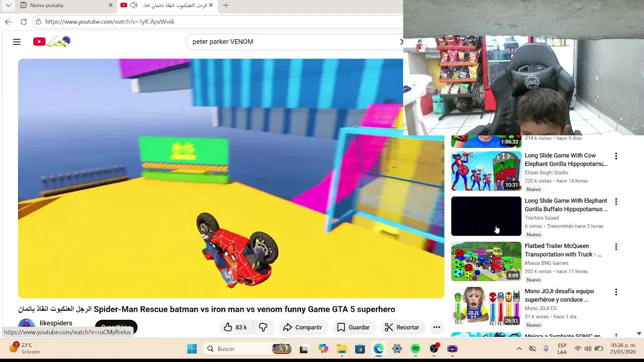Open the YouTube hamburger guide menu
The height and width of the screenshot is (362, 644).
[17, 42]
